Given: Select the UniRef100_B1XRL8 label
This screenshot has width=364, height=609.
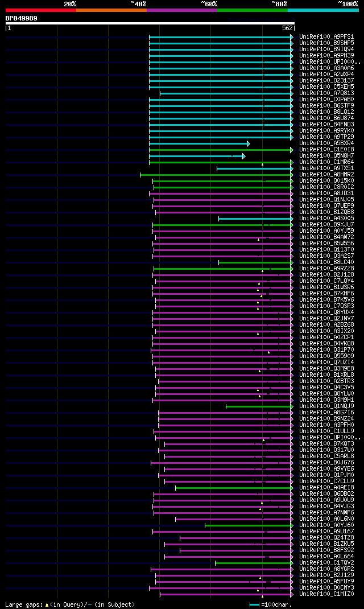Looking at the screenshot, I should (326, 375).
